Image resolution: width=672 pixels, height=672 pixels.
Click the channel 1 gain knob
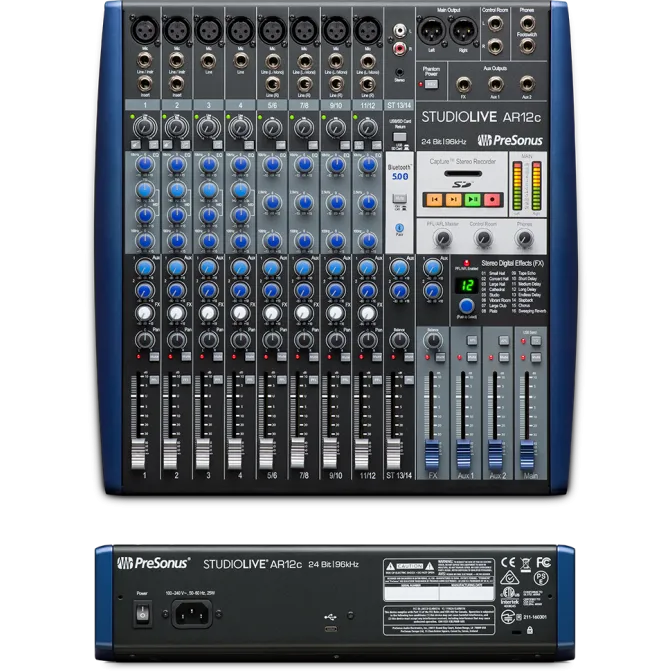pos(145,127)
